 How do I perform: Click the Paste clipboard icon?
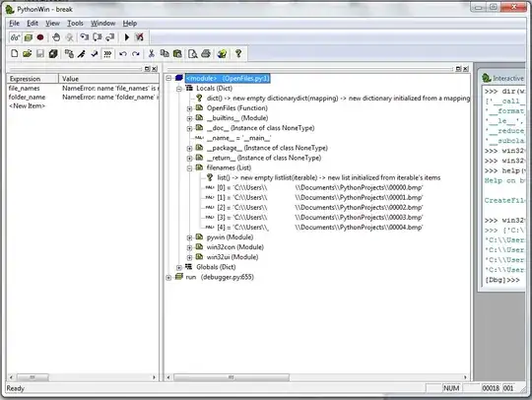click(x=177, y=53)
